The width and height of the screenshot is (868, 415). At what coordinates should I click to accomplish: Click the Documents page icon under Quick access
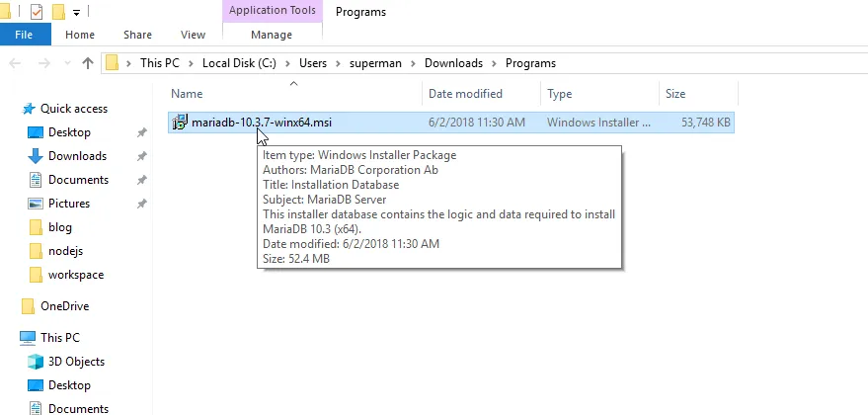(x=36, y=180)
